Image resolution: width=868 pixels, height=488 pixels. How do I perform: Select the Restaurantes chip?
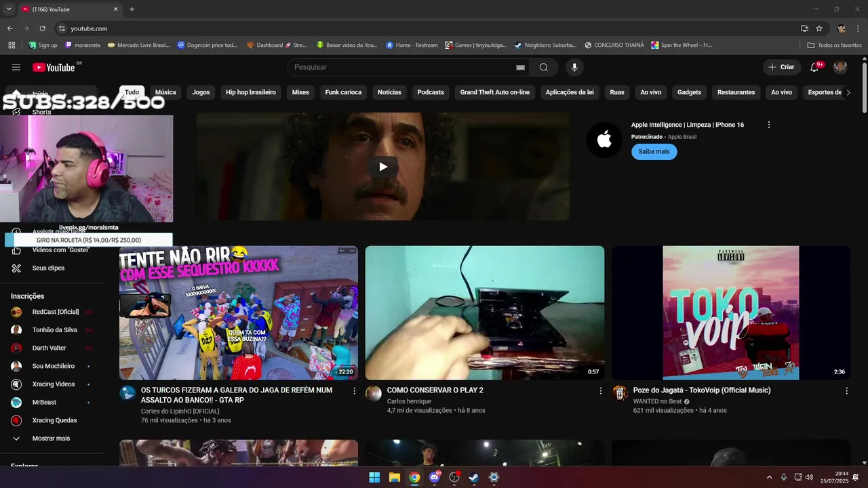[x=736, y=92]
